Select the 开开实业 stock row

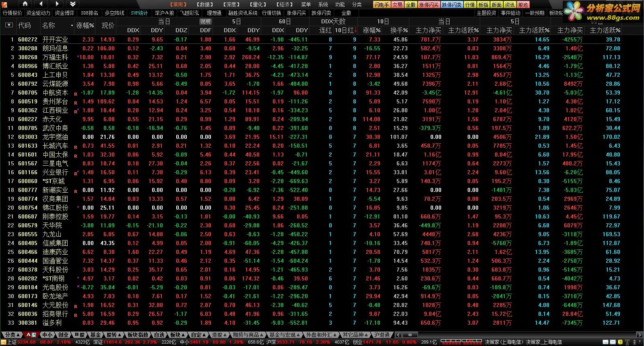tap(310, 39)
